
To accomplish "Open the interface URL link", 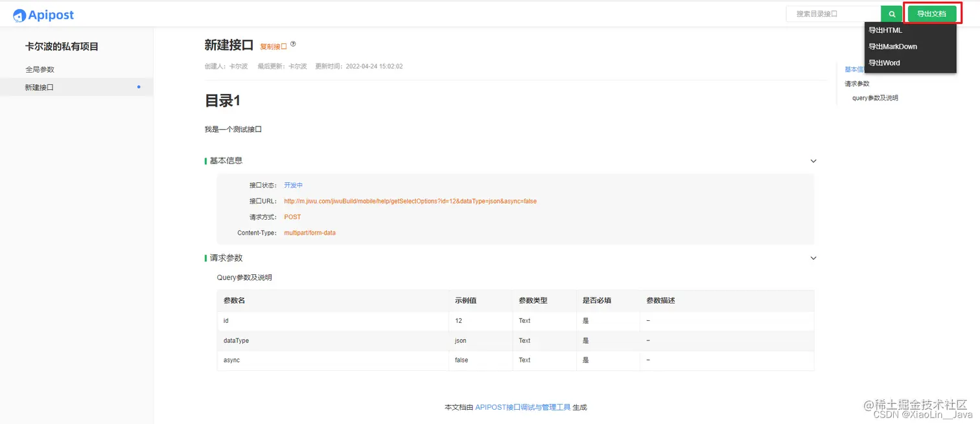I will tap(410, 201).
